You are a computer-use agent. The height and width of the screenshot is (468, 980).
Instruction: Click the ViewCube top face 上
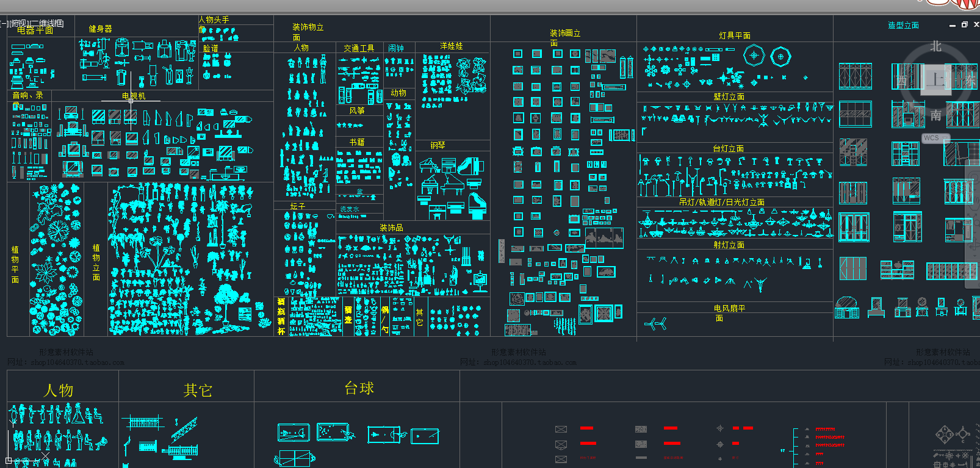click(935, 79)
